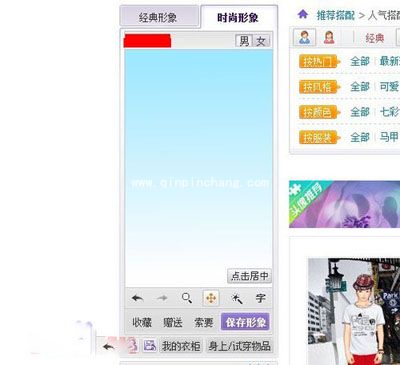Click the redo arrow icon
This screenshot has height=365, width=400.
coord(162,298)
